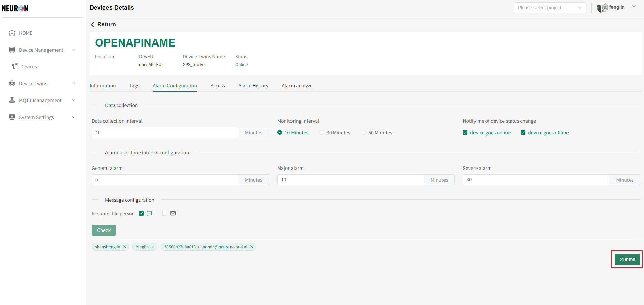644x305 pixels.
Task: Click the MQTT Management icon
Action: tap(12, 100)
